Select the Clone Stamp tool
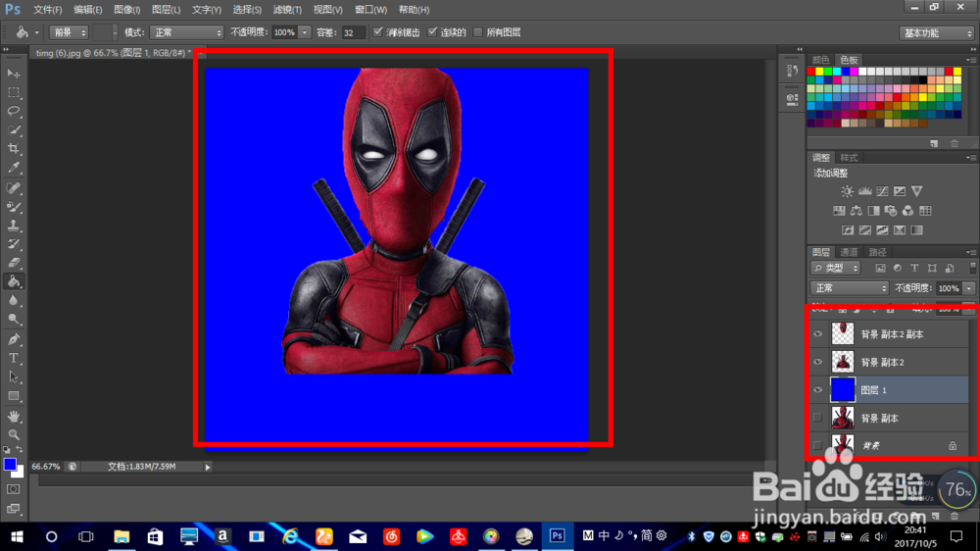The image size is (980, 551). 13,225
